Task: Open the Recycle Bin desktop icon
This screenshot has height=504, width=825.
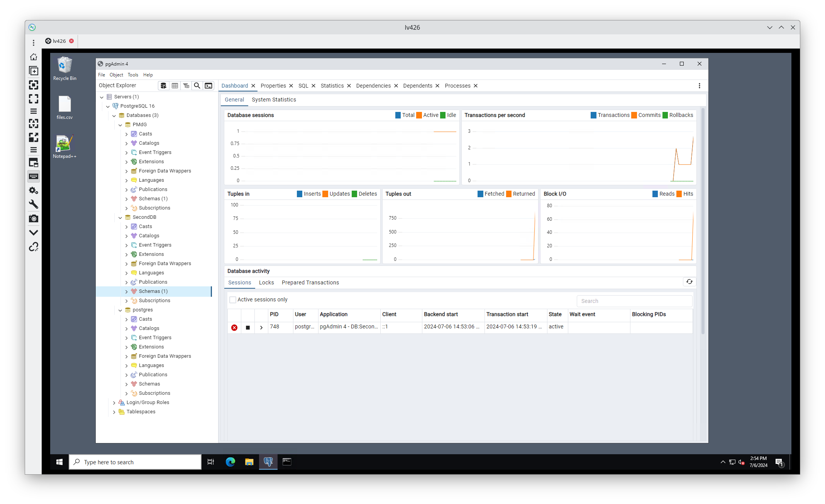Action: 64,69
